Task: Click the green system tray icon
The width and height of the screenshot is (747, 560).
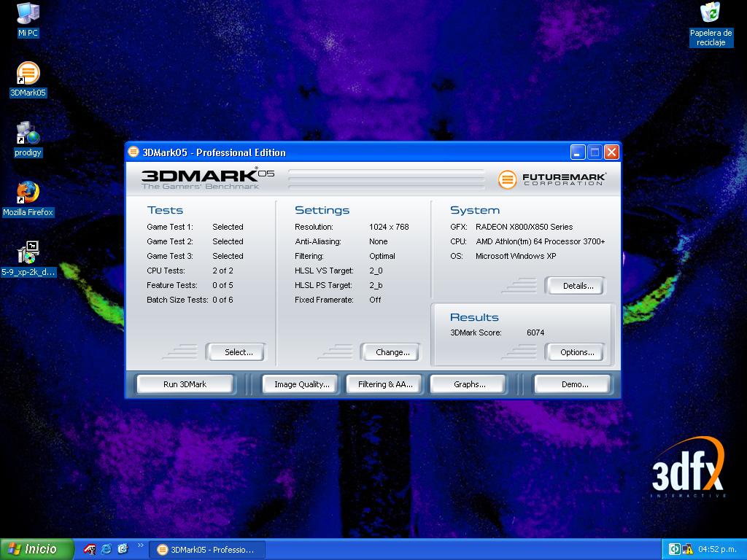Action: [x=674, y=550]
